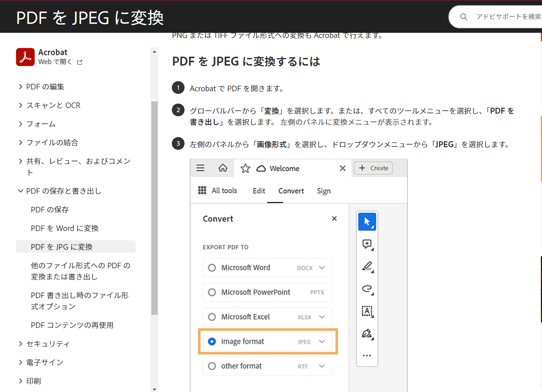Click the search magnifier icon
Image resolution: width=542 pixels, height=392 pixels.
pos(464,17)
